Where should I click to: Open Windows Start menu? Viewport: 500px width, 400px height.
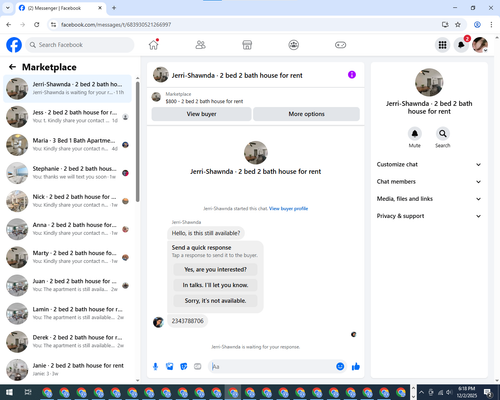point(9,392)
